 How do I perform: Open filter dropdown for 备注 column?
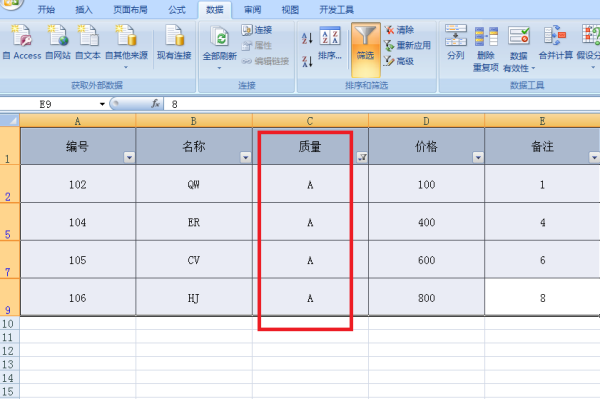[x=594, y=157]
